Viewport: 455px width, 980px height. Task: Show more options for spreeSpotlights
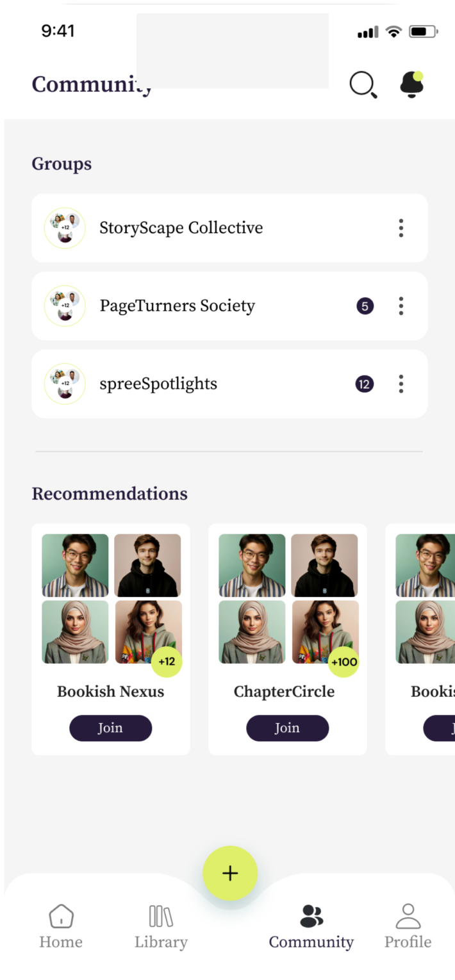click(401, 384)
